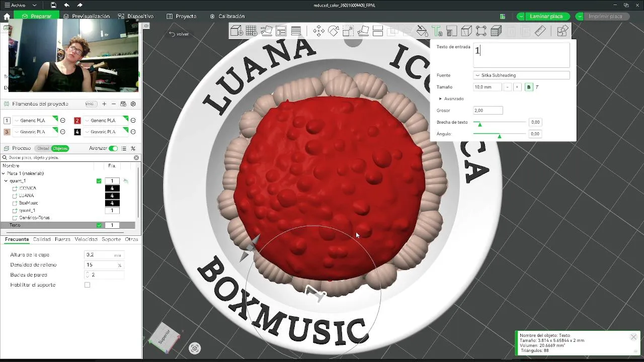
Task: Toggle printable checkbox for Texto object
Action: click(99, 225)
